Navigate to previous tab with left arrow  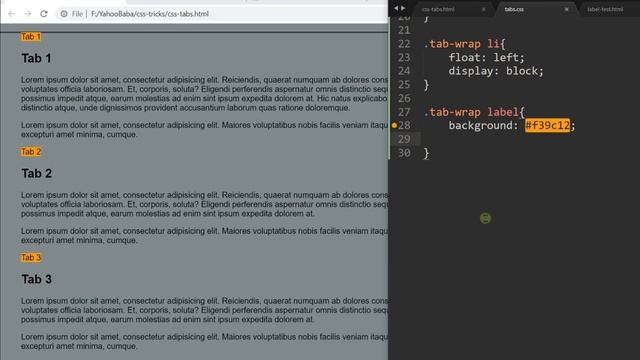pyautogui.click(x=396, y=8)
